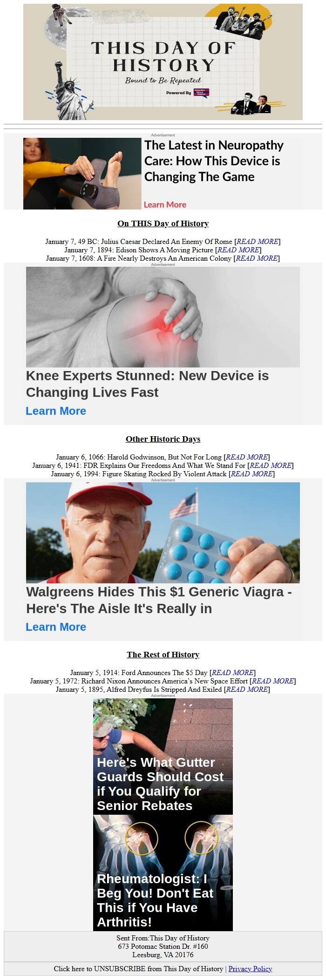Click the This Day of History banner image
The height and width of the screenshot is (980, 326).
(x=163, y=62)
